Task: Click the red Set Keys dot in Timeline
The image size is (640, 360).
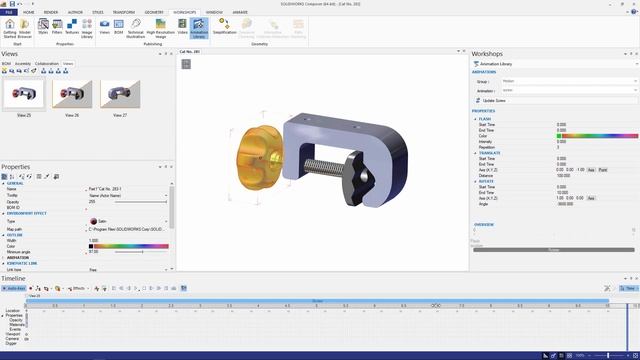Action: coord(31,288)
